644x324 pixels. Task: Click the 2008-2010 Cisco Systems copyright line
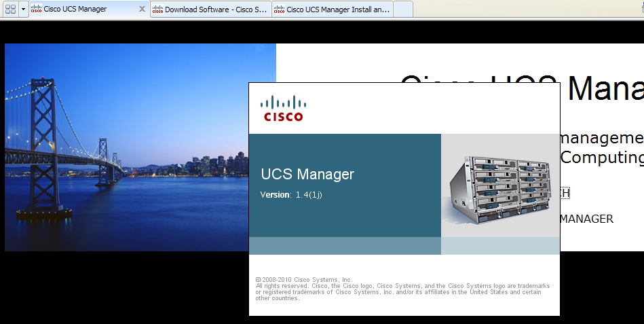[304, 280]
